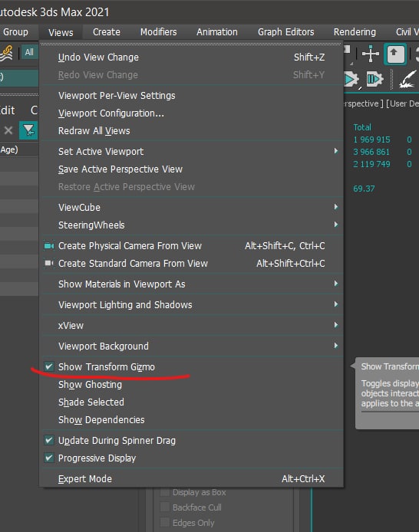Expand the ViewCube submenu

coord(191,208)
